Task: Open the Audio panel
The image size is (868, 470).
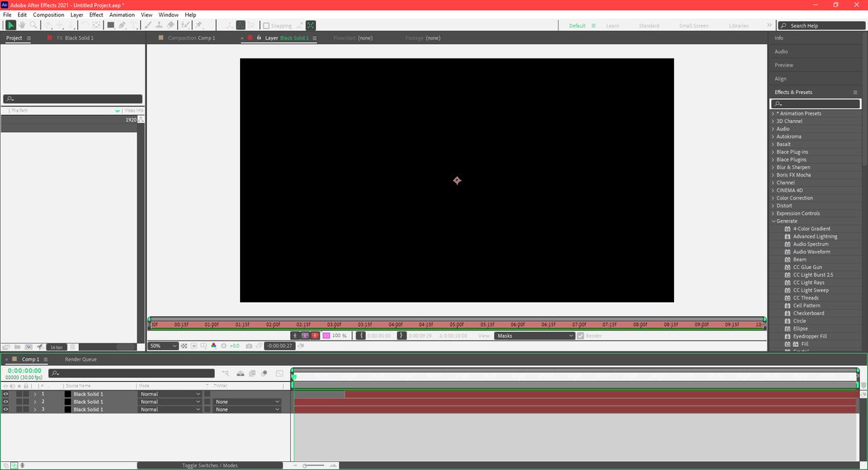Action: click(781, 51)
